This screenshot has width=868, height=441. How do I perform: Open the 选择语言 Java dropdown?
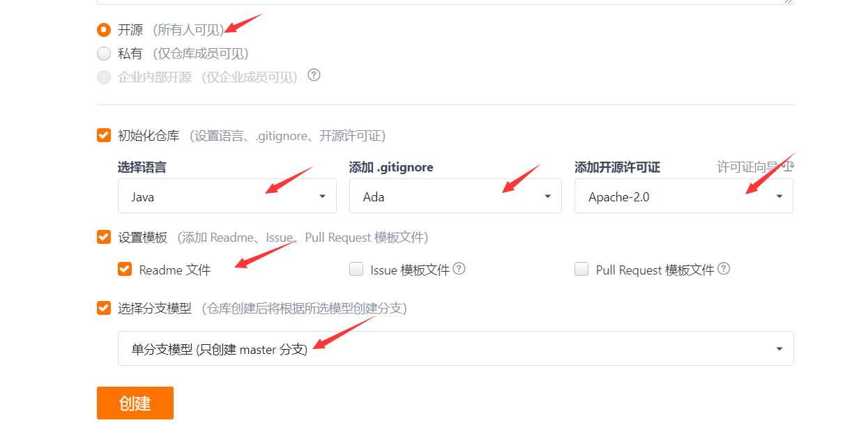point(227,196)
